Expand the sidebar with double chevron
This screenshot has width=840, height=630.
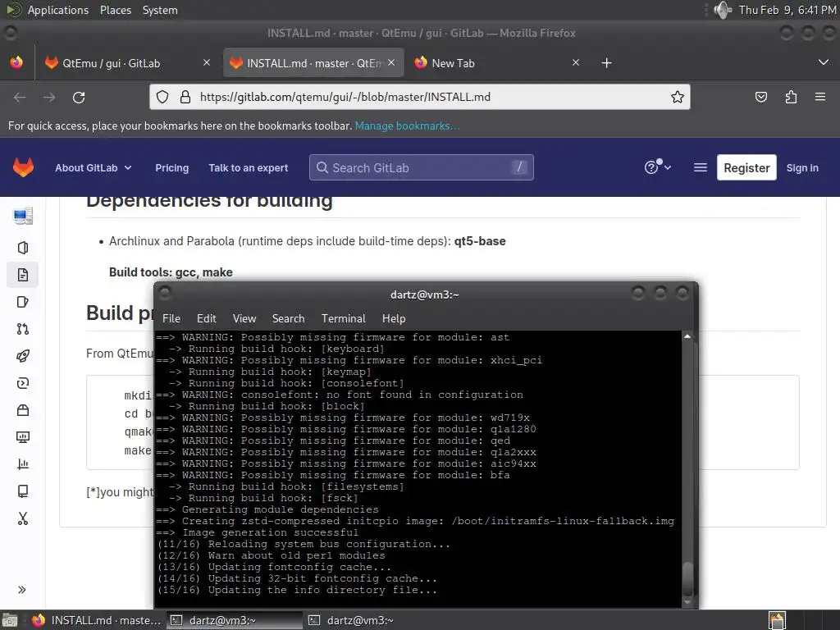click(x=22, y=590)
